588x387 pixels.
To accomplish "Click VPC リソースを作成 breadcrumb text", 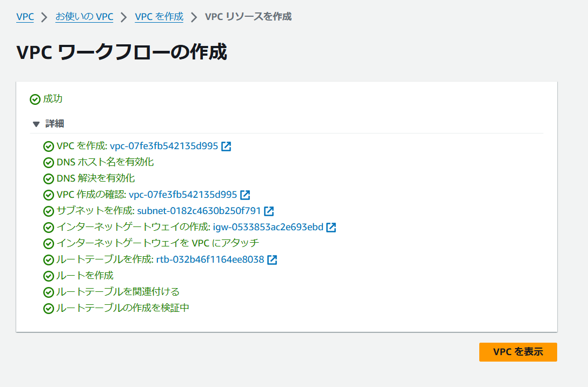I will tap(248, 17).
